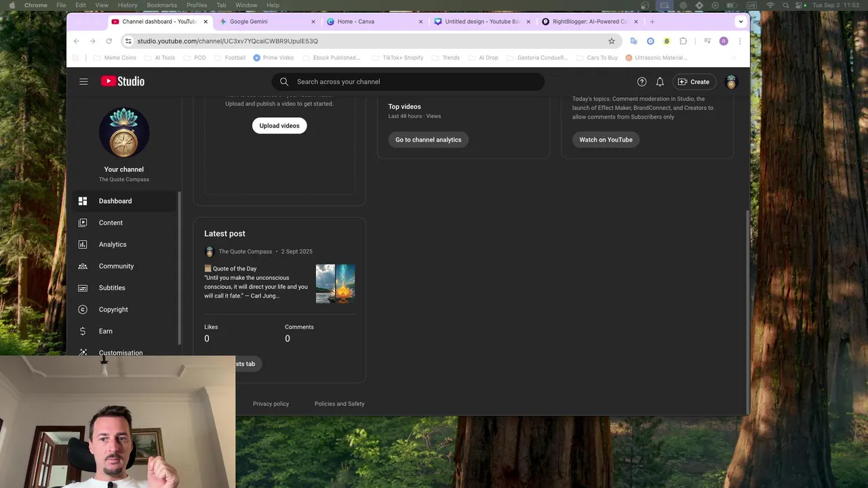
Task: Click the channel profile picture in sidebar
Action: point(124,132)
